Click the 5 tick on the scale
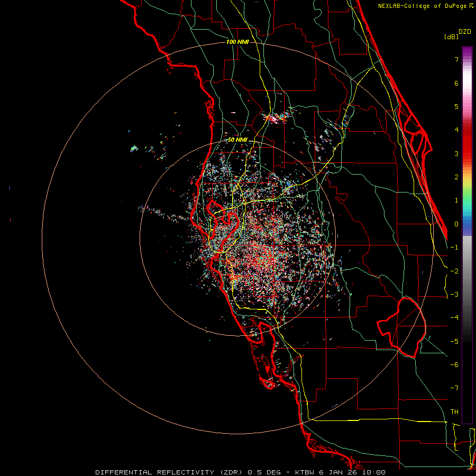 coord(456,106)
